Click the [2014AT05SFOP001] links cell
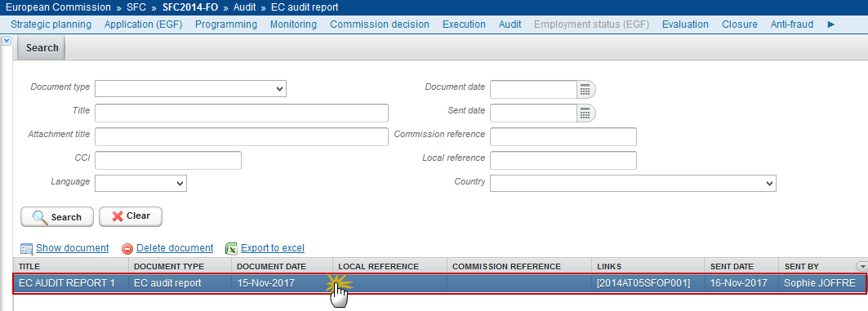The image size is (868, 311). pyautogui.click(x=648, y=283)
